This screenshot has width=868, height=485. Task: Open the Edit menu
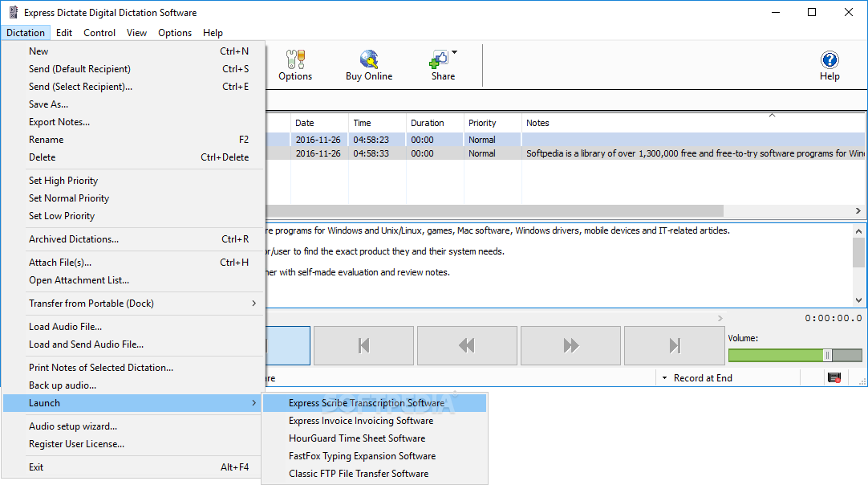tap(64, 33)
